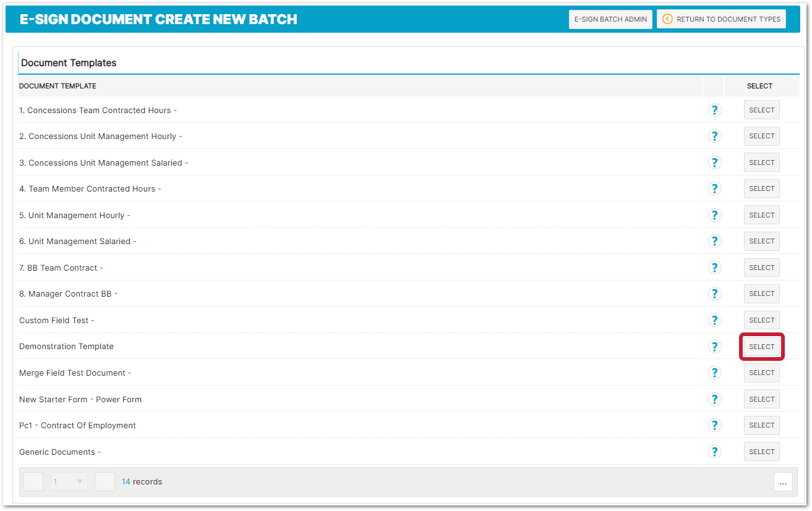Select Merge Field Test Document template
812x511 pixels.
click(761, 373)
